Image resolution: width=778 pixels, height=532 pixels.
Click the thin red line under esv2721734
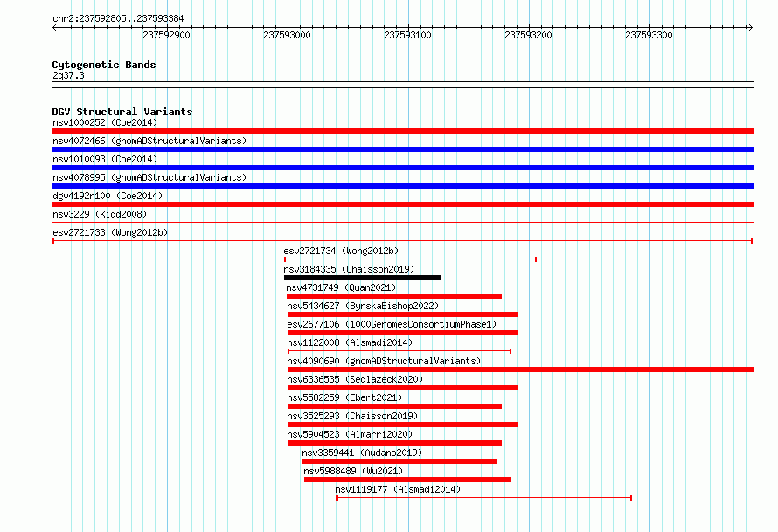pyautogui.click(x=410, y=259)
